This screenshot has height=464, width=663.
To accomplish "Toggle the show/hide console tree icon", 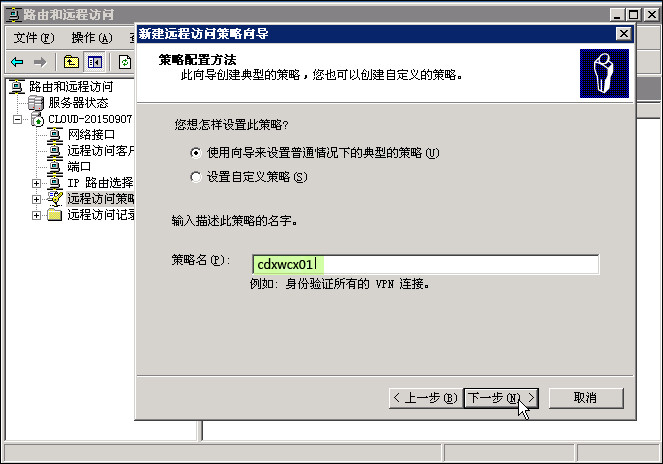I will point(94,62).
